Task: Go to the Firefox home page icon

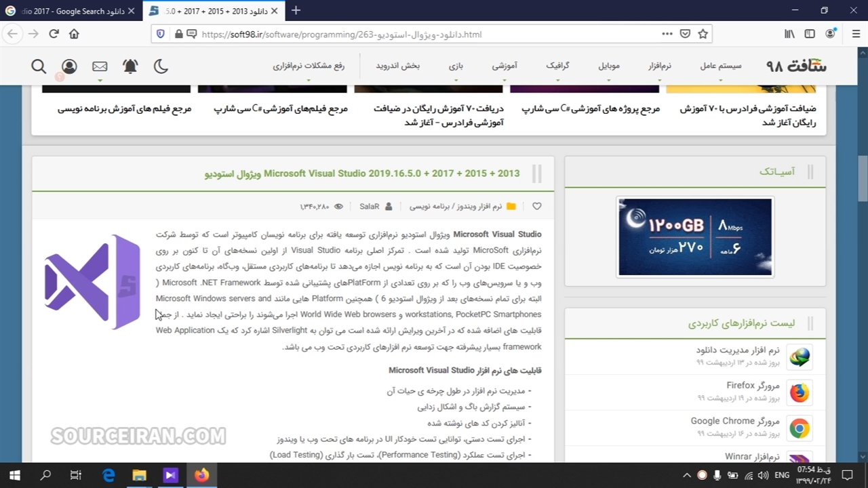Action: [x=74, y=34]
